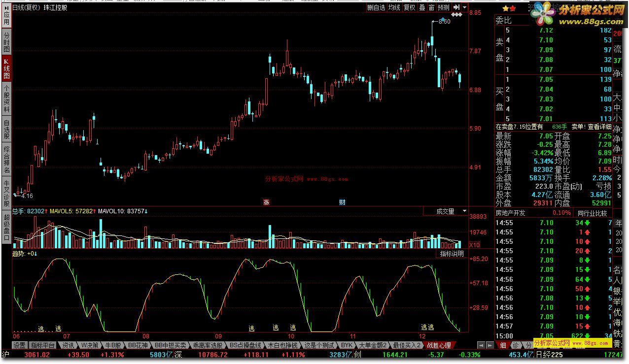Select the 细 detail tab
Viewport: 629px width, 364px height.
click(503, 345)
